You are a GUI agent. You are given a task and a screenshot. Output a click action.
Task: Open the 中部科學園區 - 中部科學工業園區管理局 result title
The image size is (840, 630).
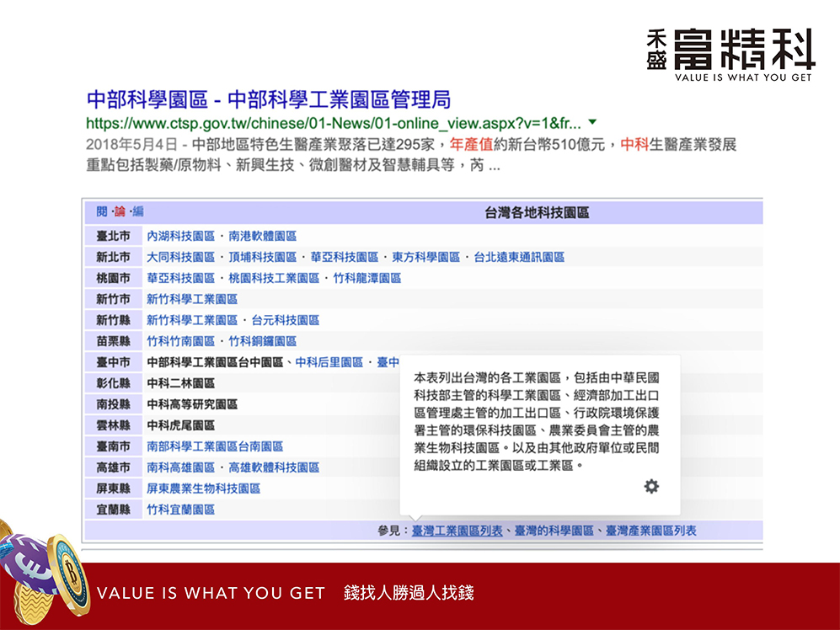coord(269,99)
